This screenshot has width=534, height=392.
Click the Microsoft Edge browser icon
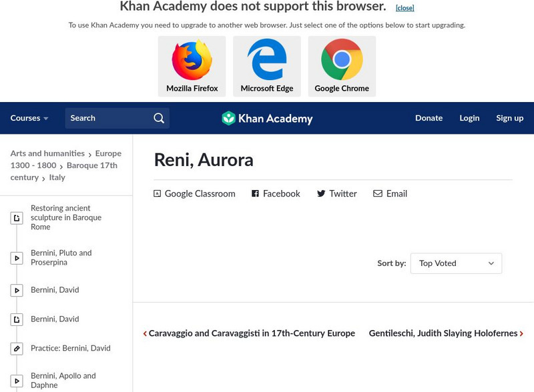pyautogui.click(x=267, y=61)
